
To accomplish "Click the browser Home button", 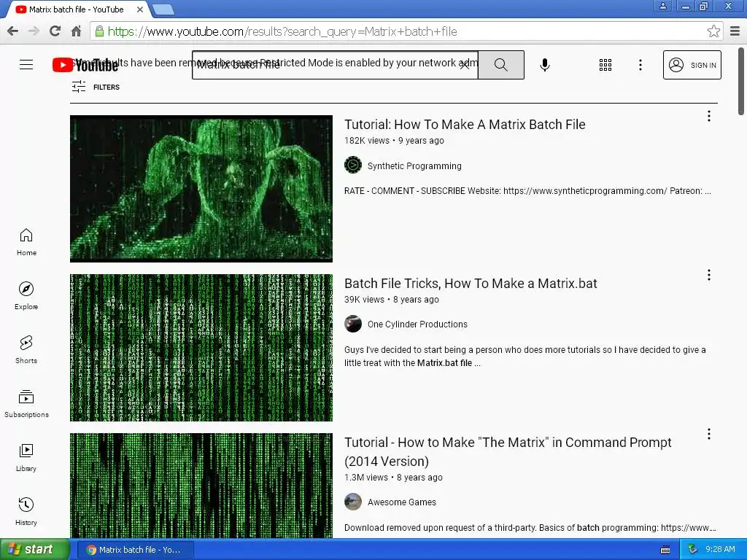I will point(76,31).
